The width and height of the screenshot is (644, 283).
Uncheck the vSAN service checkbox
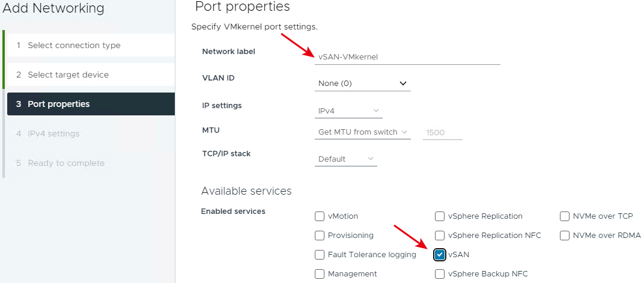coord(440,255)
